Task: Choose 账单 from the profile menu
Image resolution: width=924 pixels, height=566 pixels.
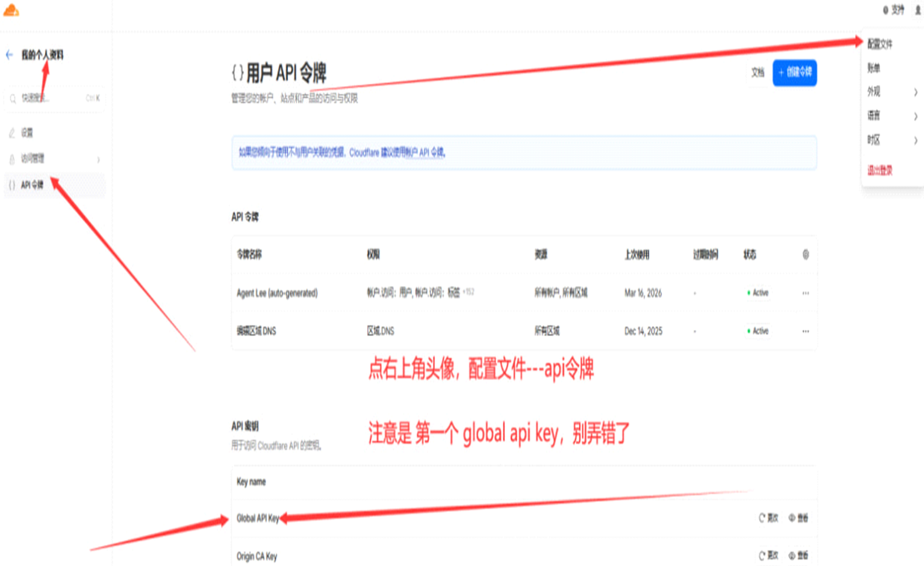Action: point(873,68)
